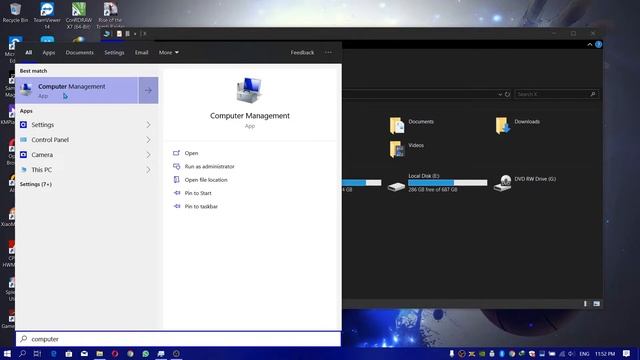
Task: Open the More filter dropdown
Action: click(169, 53)
